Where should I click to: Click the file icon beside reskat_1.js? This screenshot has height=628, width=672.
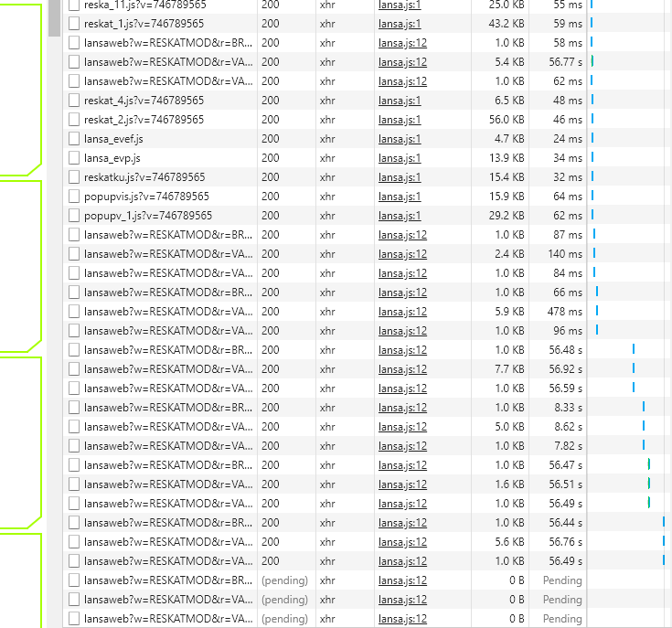tap(74, 24)
